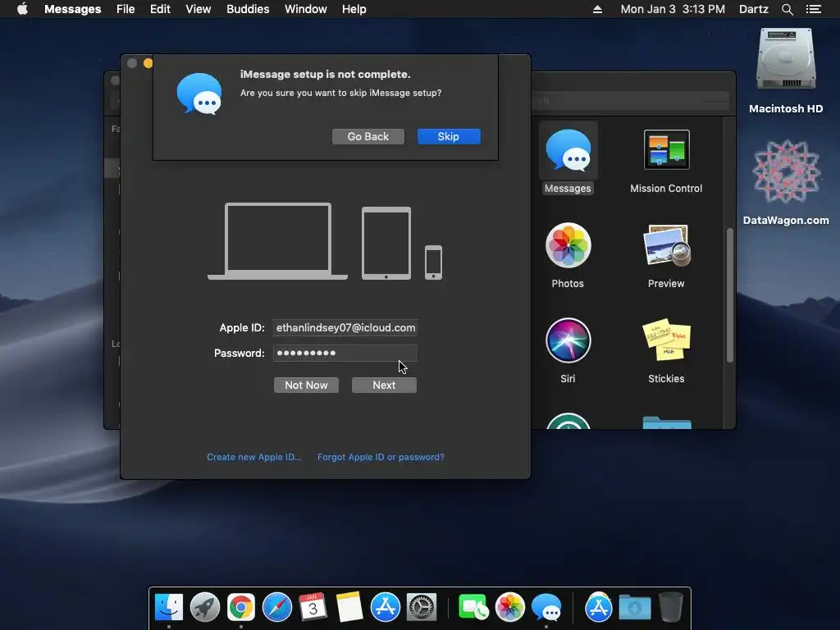Open the Messages menu in menu bar
Screen dimensions: 840x630
(x=72, y=9)
